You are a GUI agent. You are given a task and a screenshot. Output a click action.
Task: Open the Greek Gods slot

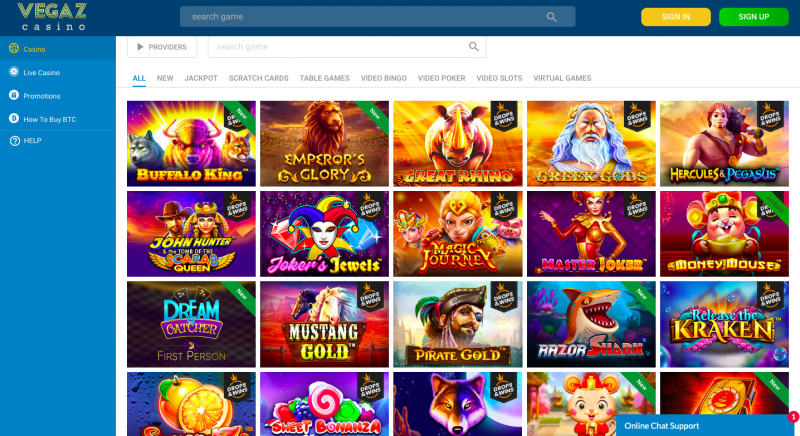591,143
